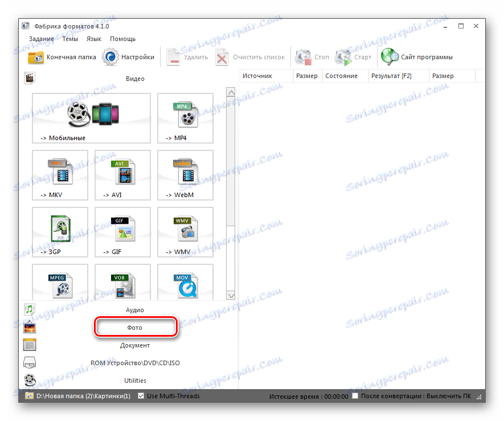Viewport: 504px width, 421px height.
Task: Click the Utilities film reel icon
Action: (30, 380)
